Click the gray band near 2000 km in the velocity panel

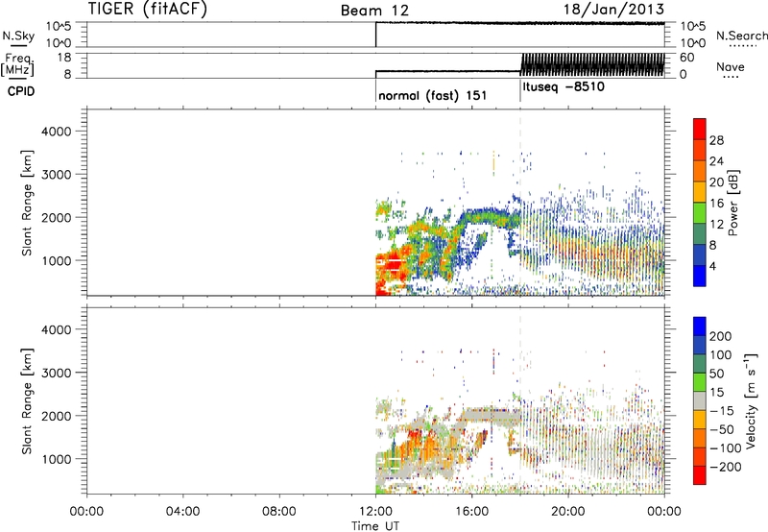490,416
